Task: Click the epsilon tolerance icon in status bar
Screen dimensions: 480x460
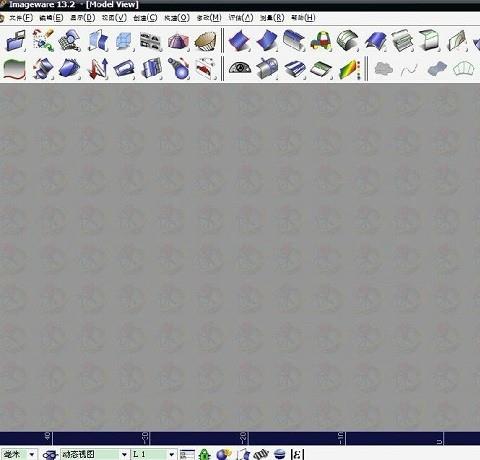Action: pyautogui.click(x=297, y=454)
